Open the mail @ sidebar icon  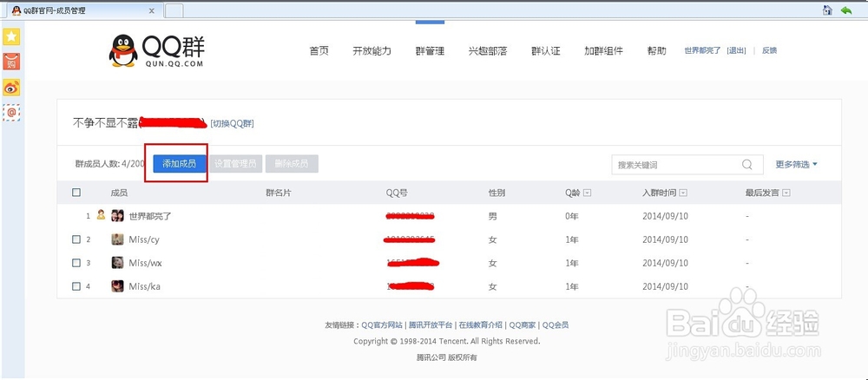pyautogui.click(x=11, y=112)
